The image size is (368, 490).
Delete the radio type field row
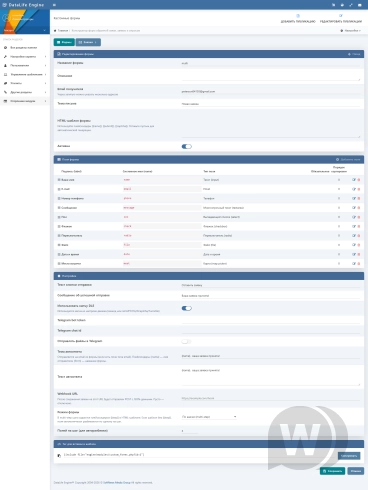click(x=359, y=236)
